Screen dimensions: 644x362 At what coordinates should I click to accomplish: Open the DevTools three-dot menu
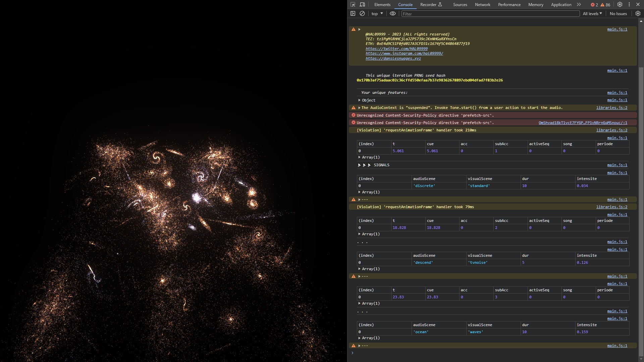coord(629,5)
